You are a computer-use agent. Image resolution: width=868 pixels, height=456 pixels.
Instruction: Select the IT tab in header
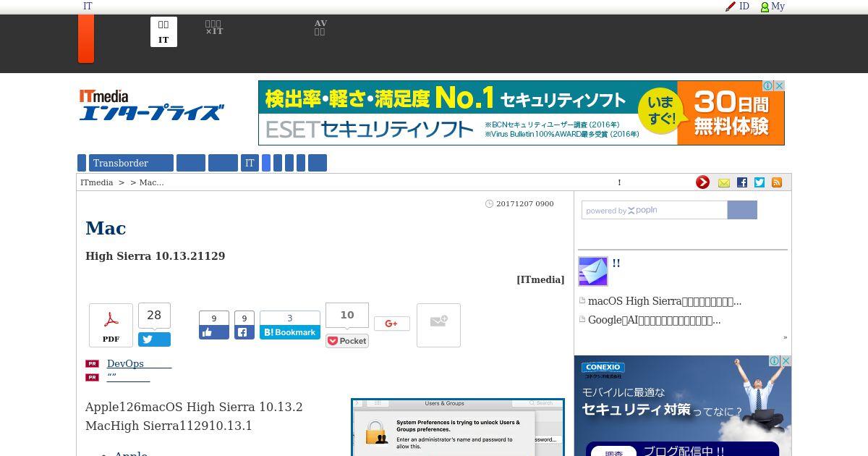point(163,32)
